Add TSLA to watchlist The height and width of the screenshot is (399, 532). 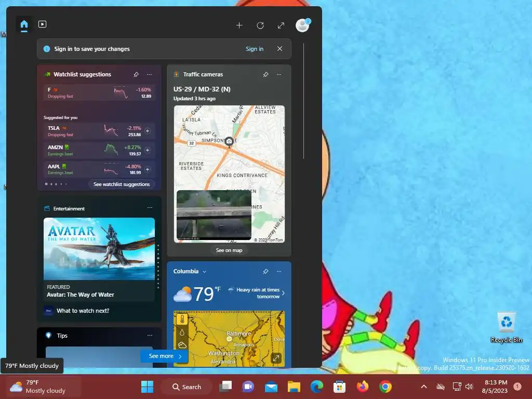(x=148, y=131)
